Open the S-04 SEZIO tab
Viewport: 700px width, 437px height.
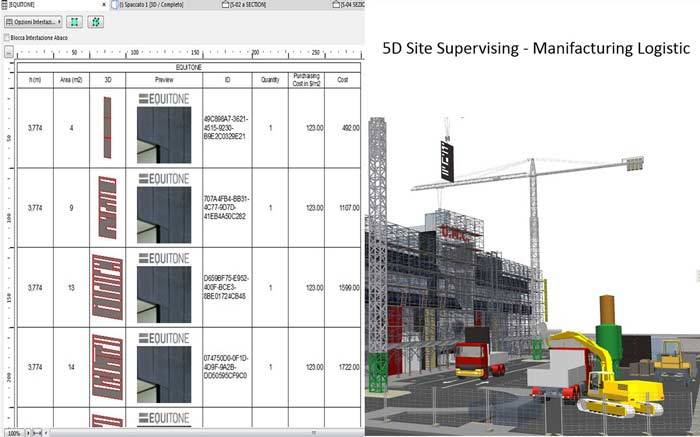point(349,4)
